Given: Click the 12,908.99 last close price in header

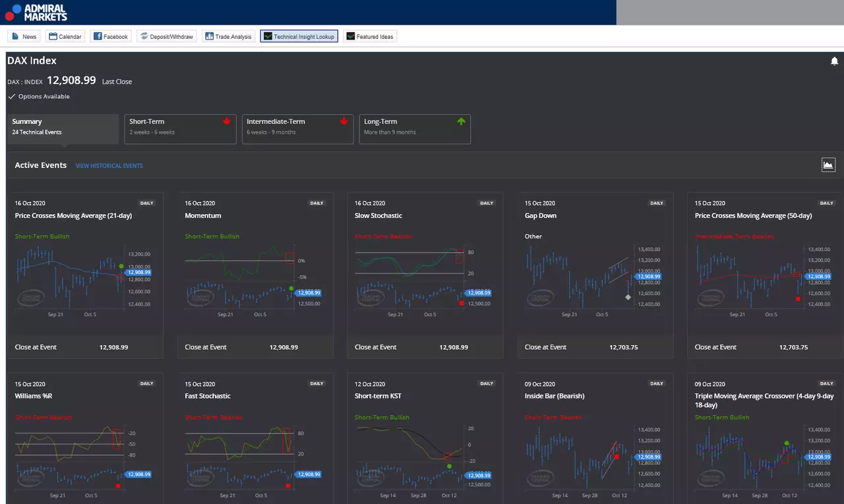Looking at the screenshot, I should tap(71, 80).
